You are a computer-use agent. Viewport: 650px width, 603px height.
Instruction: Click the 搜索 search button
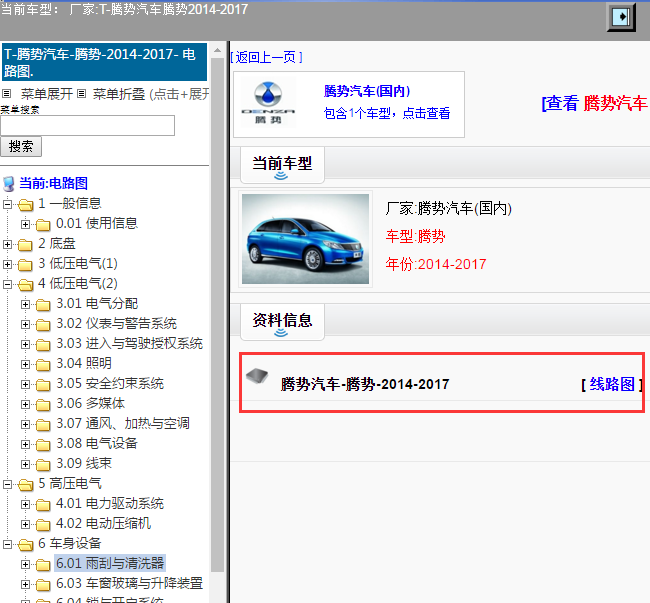(x=21, y=147)
